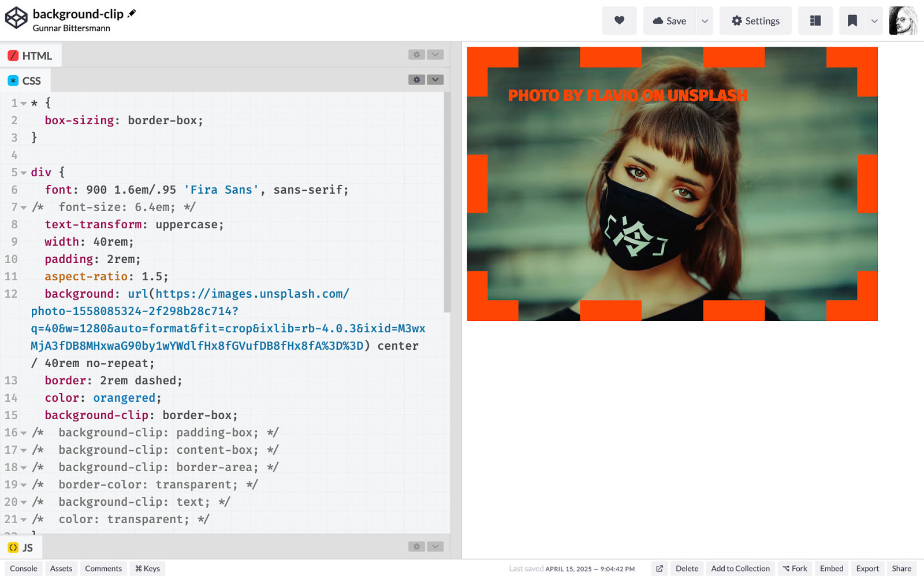Click the width: 40rem declaration

89,242
